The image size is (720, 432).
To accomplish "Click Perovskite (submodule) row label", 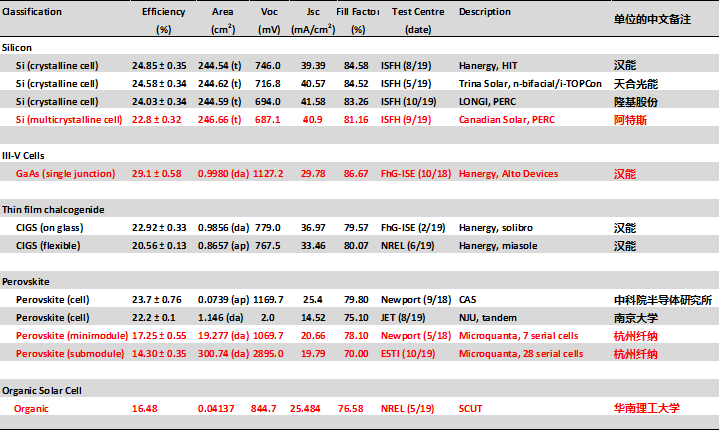I will click(70, 353).
